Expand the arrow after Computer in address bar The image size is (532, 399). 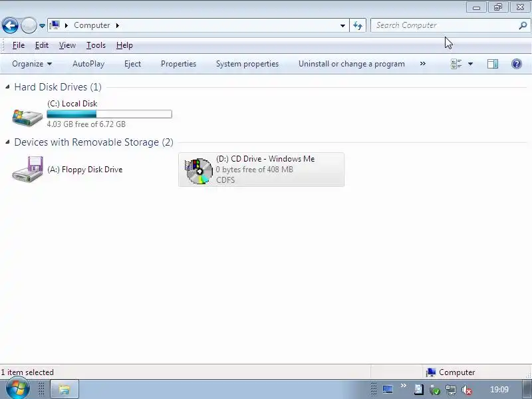[118, 25]
